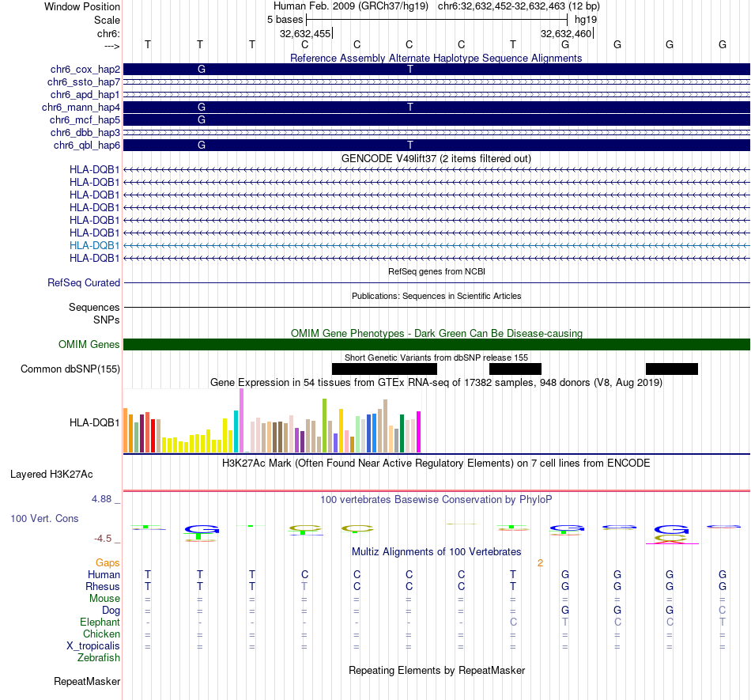The image size is (751, 700).
Task: Click the RepeatMasker track label
Action: 87,681
